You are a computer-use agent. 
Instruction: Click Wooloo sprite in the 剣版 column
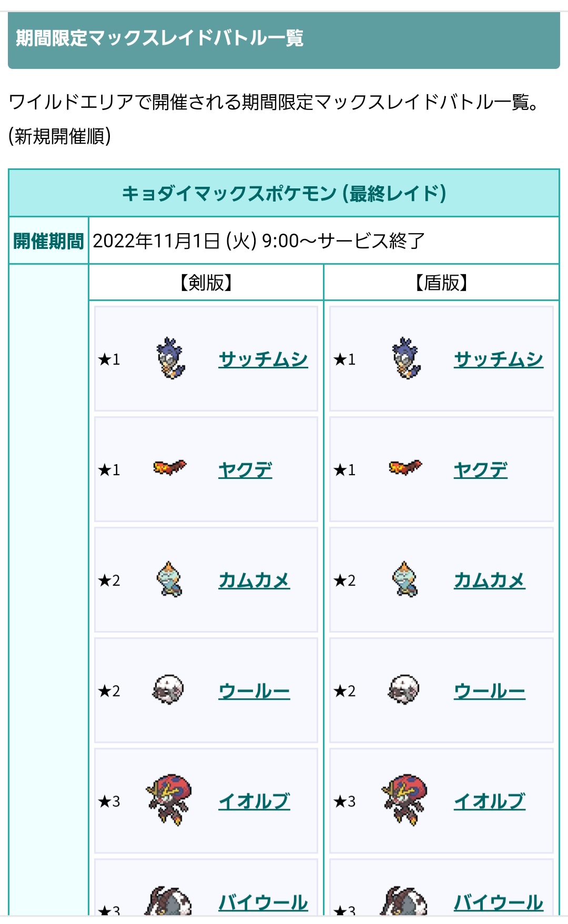tap(169, 690)
